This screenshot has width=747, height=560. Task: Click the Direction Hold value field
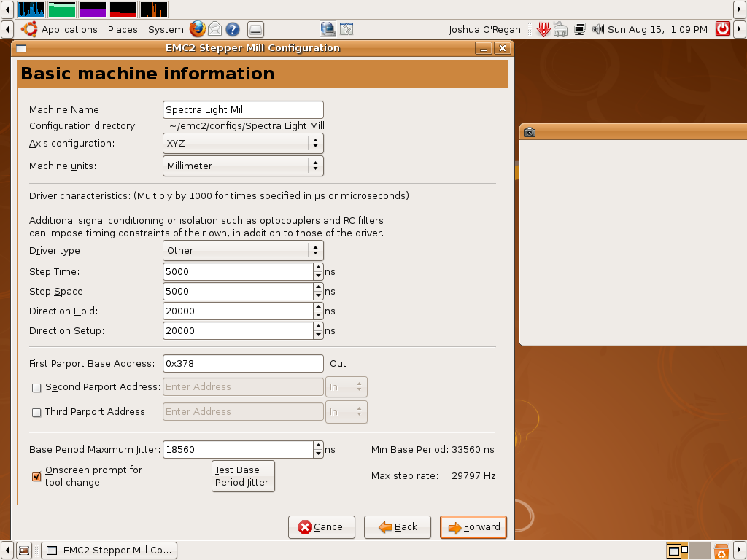[x=238, y=311]
